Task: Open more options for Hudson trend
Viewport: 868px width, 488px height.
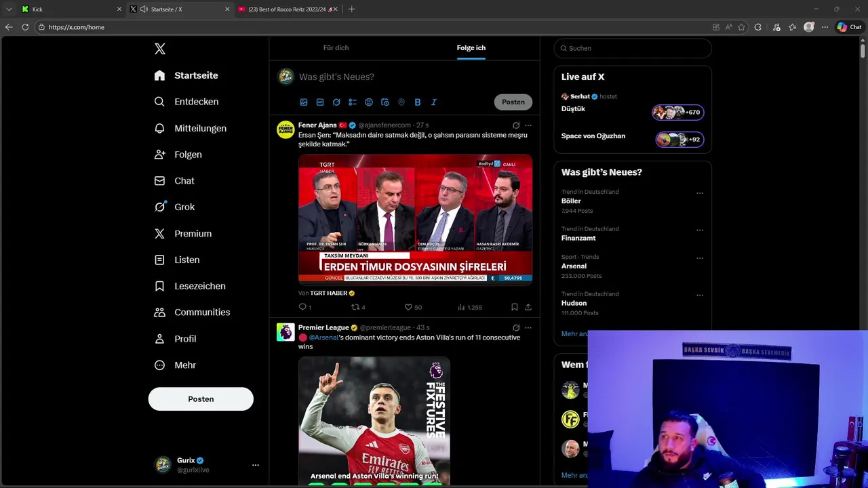Action: [700, 296]
